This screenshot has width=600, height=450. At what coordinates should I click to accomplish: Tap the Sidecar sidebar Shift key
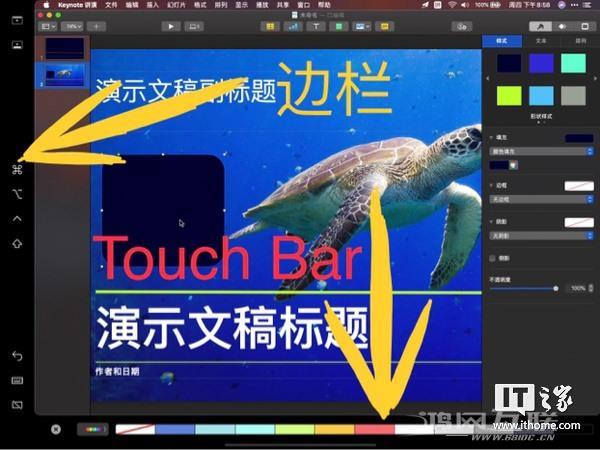click(17, 243)
